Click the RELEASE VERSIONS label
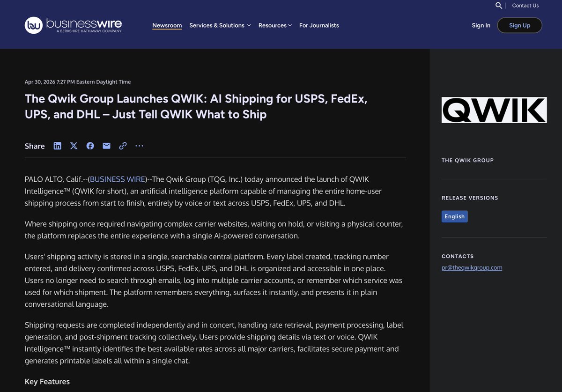Viewport: 562px width, 392px height. 470,198
